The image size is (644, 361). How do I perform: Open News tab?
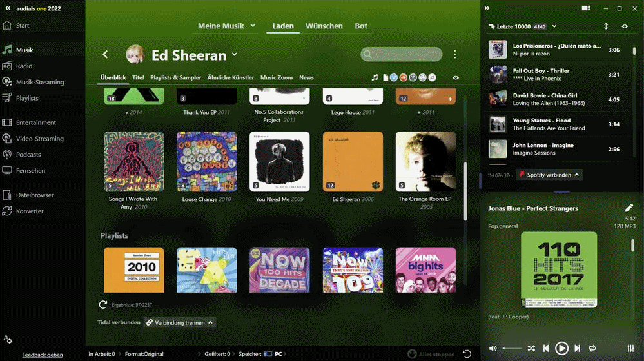[x=306, y=77]
